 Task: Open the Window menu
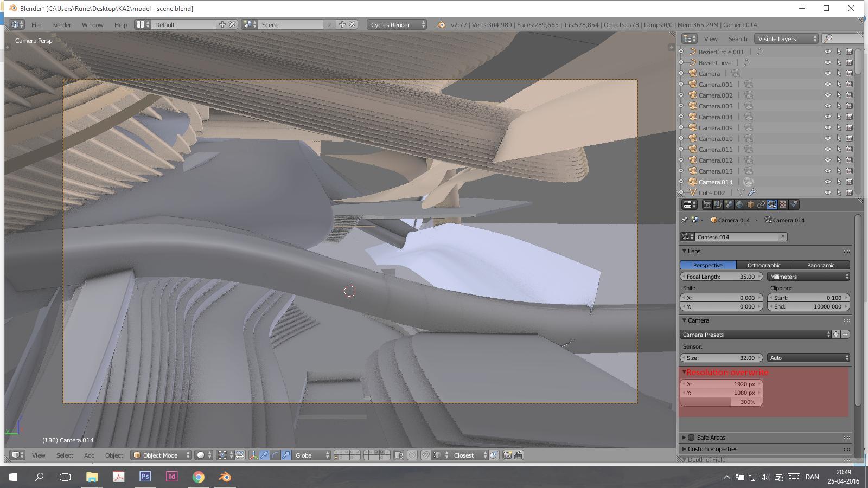click(x=92, y=24)
